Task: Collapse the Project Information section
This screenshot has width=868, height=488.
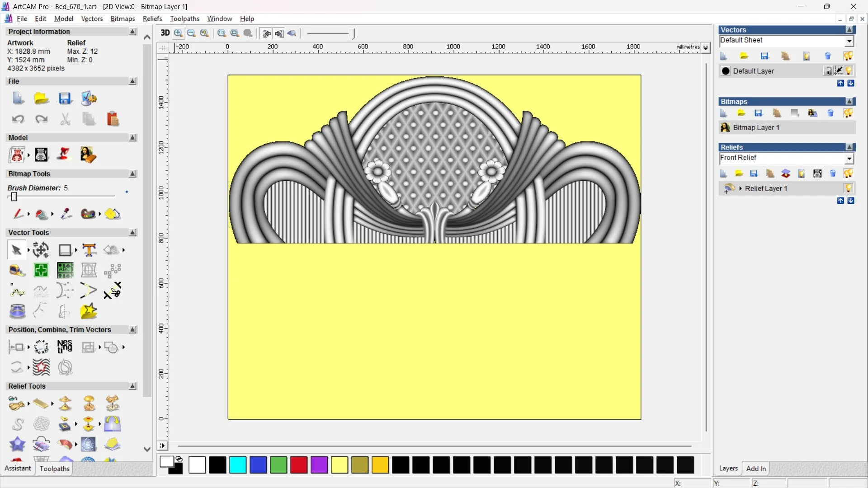Action: click(132, 32)
